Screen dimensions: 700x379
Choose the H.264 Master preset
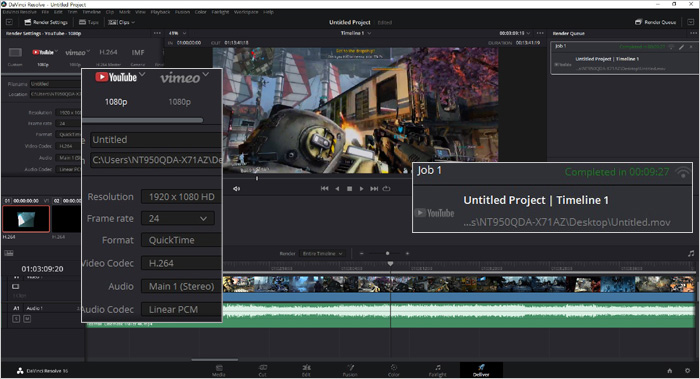click(x=108, y=52)
